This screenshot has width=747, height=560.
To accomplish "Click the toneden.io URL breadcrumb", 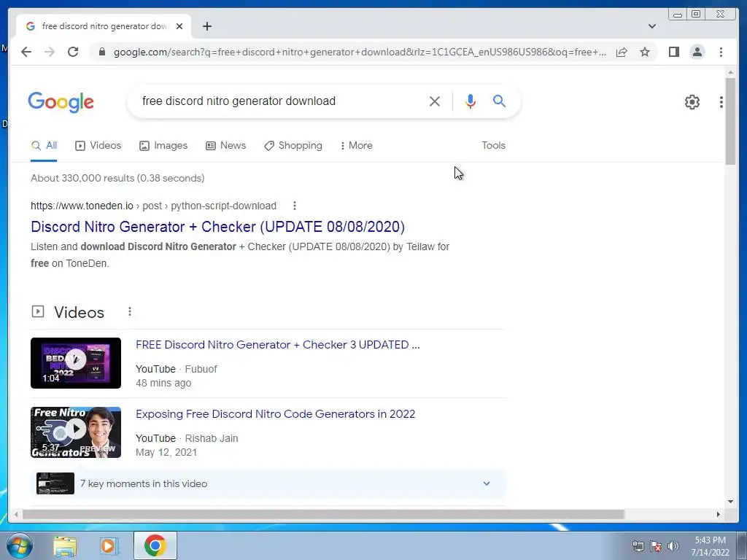I will (x=153, y=206).
